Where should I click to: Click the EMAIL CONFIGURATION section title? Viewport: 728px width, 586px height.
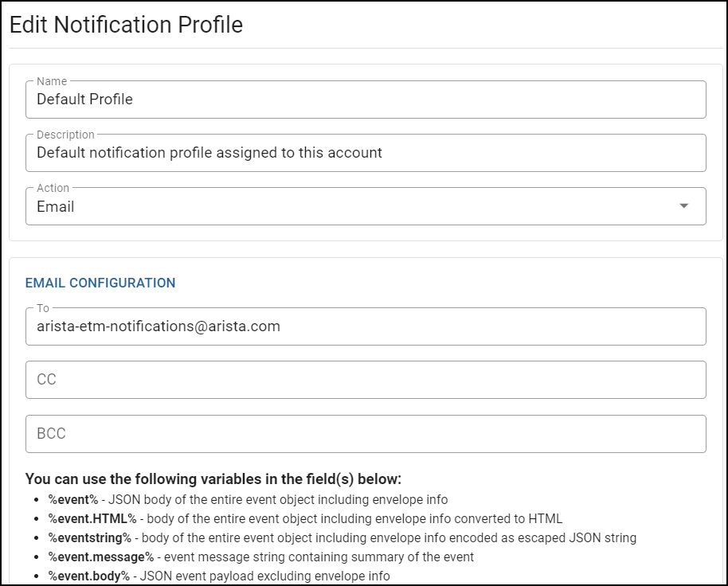point(100,283)
